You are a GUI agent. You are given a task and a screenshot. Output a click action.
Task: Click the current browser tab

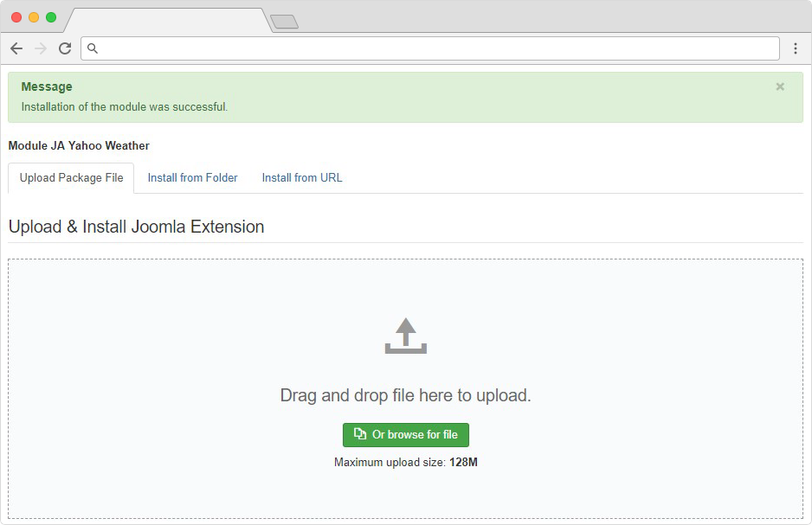(167, 21)
